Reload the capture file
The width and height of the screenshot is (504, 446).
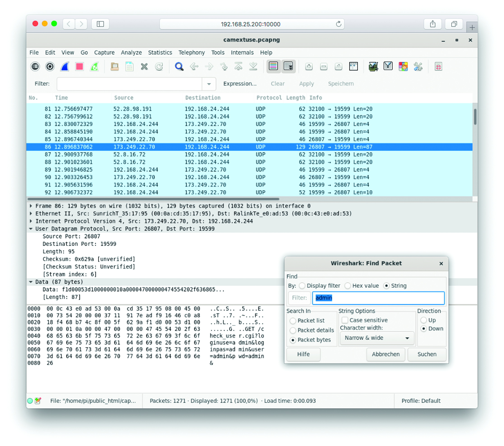tap(159, 67)
